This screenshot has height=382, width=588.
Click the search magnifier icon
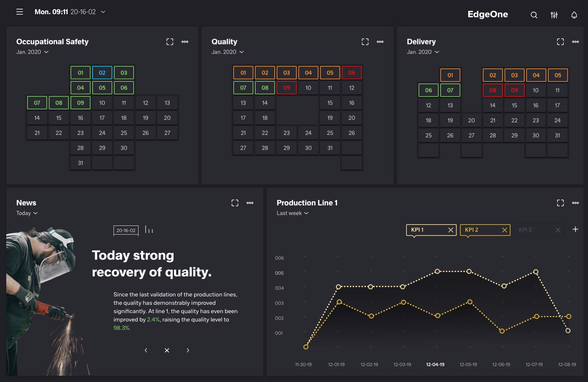pos(534,15)
